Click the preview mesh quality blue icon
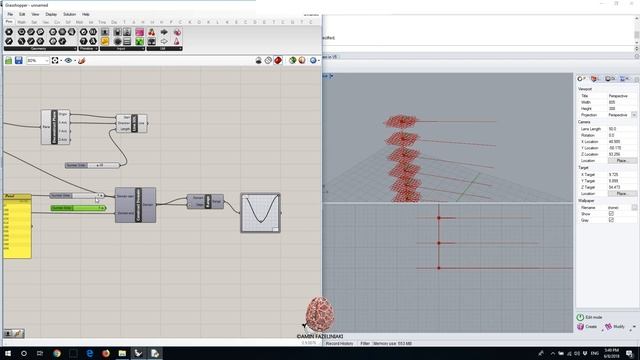Image resolution: width=640 pixels, height=360 pixels. click(313, 60)
